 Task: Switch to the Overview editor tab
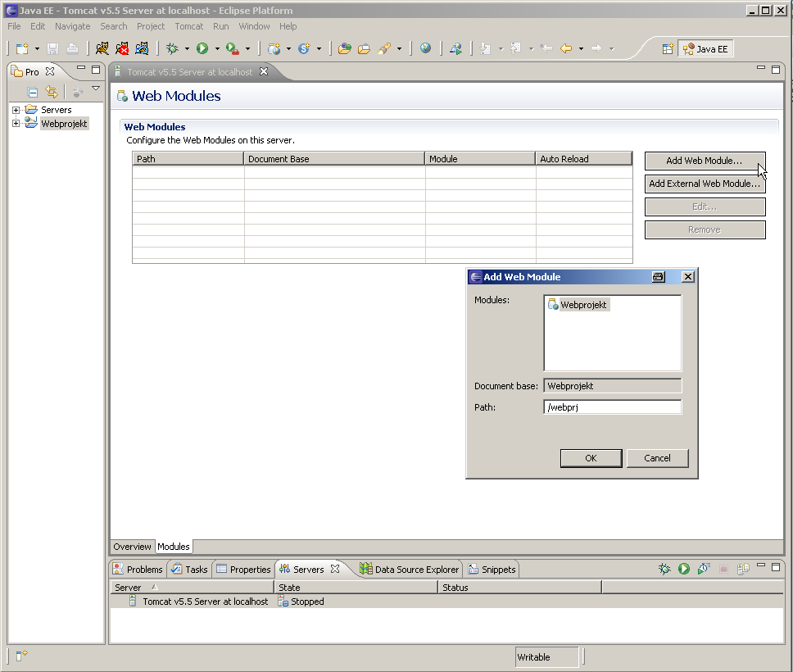tap(132, 547)
